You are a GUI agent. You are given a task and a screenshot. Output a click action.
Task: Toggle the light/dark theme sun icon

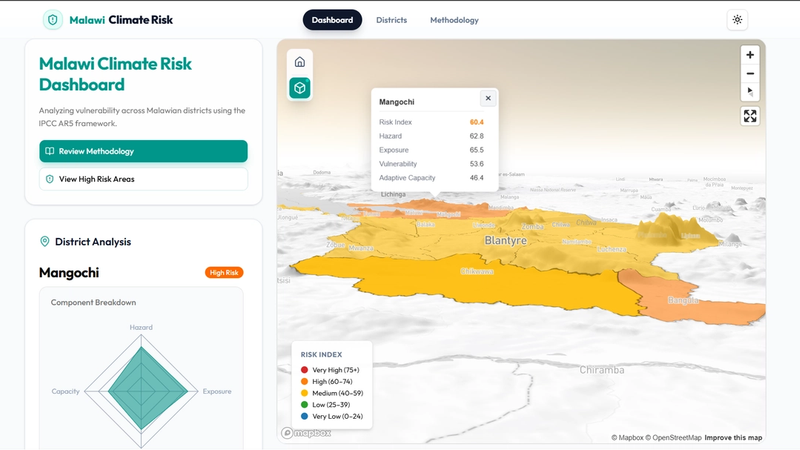737,20
